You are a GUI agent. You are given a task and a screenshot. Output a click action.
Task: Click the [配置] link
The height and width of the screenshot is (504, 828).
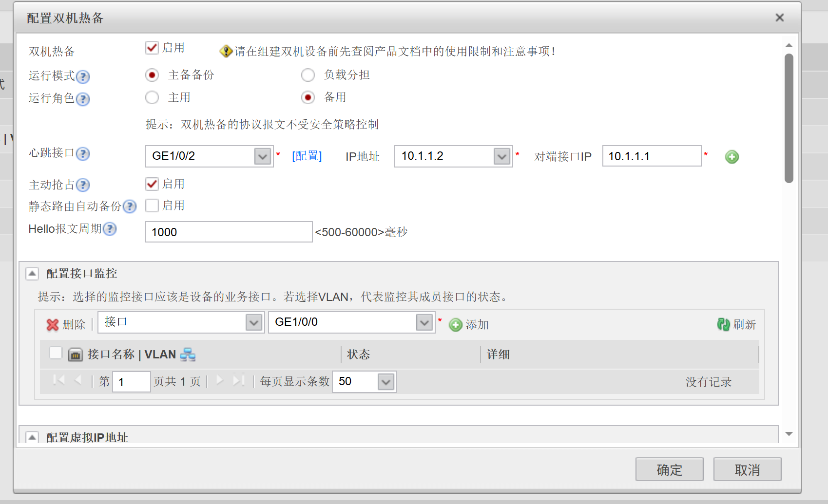tap(307, 156)
